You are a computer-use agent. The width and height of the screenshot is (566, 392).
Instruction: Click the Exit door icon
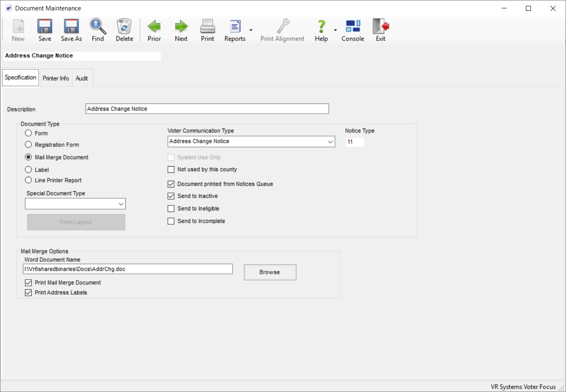click(x=381, y=27)
